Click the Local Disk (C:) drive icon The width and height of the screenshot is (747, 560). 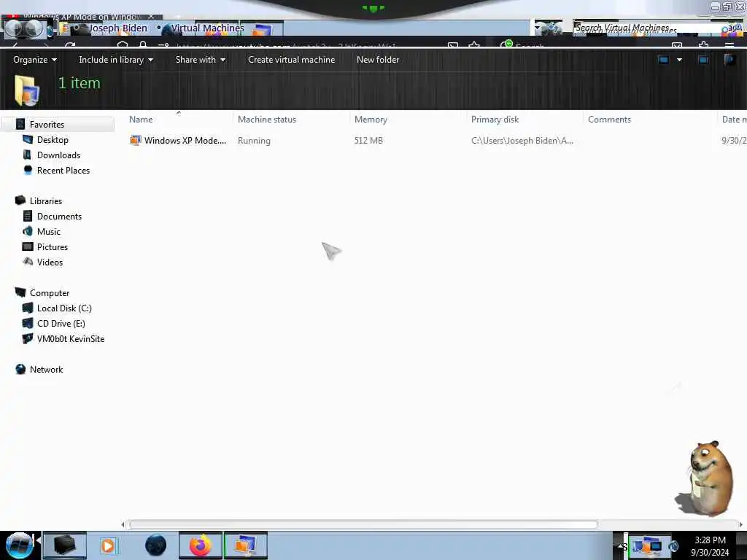pyautogui.click(x=28, y=308)
